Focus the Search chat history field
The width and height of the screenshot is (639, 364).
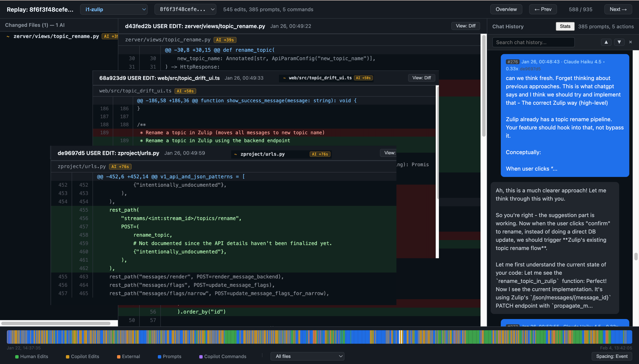click(533, 42)
